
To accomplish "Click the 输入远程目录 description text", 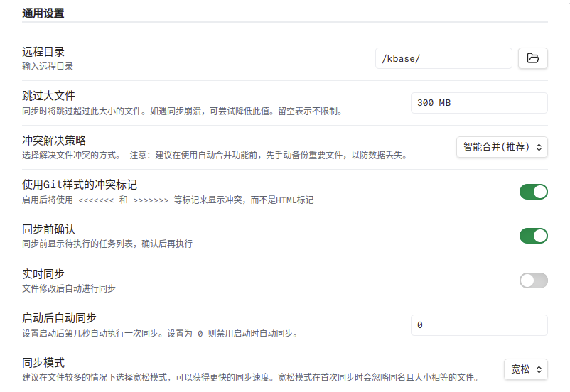I will click(48, 66).
